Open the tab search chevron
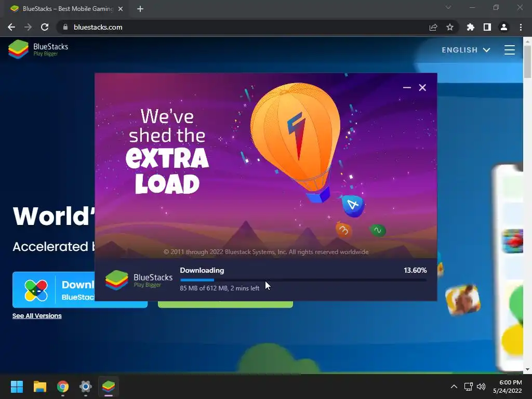 (448, 7)
